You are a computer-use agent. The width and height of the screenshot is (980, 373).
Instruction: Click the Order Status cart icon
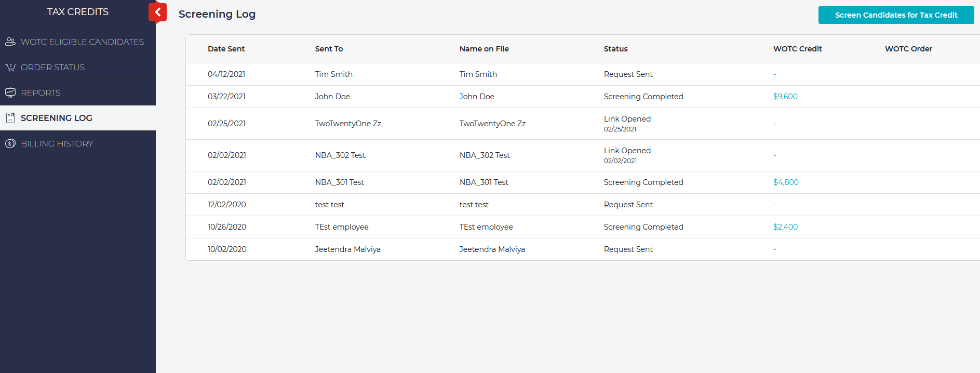tap(10, 68)
